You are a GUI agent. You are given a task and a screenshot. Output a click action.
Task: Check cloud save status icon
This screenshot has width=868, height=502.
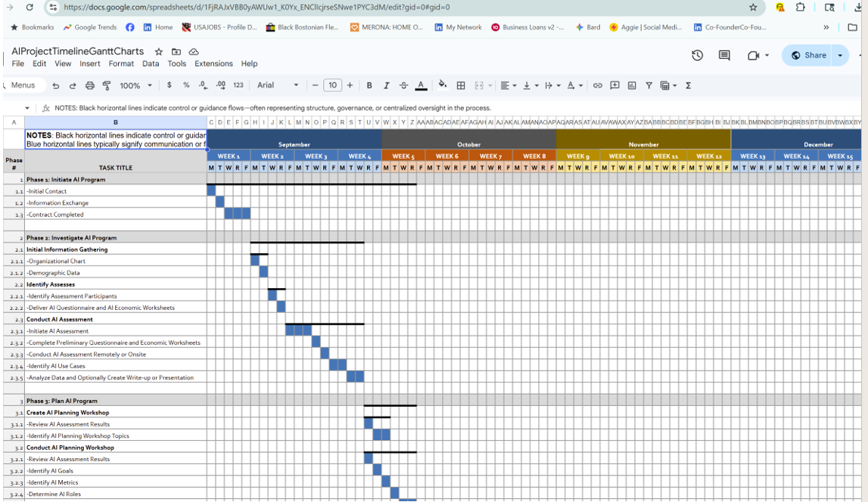pos(194,51)
